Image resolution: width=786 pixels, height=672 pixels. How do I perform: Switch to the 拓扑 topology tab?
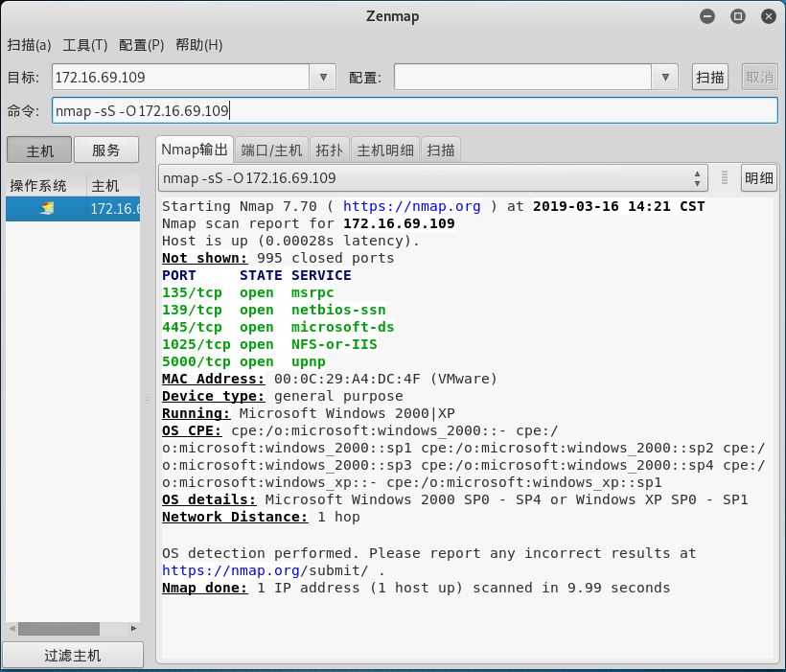pyautogui.click(x=330, y=150)
